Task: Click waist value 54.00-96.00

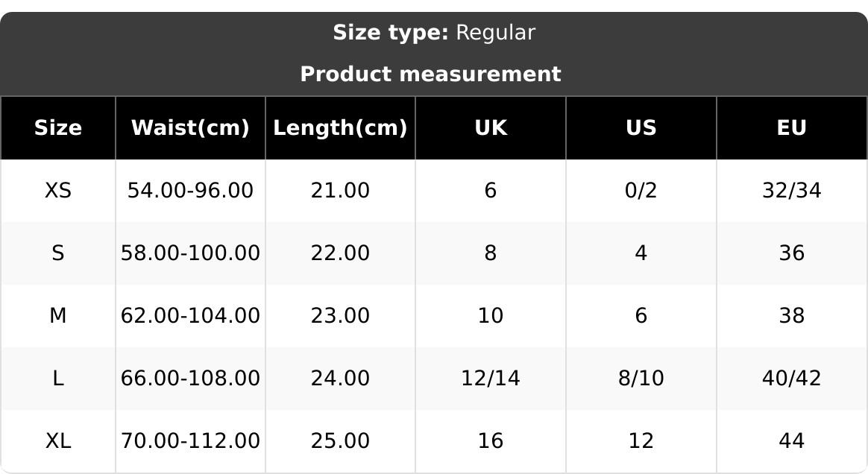Action: (190, 191)
